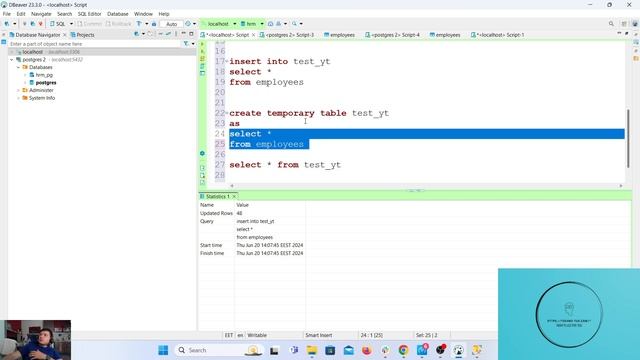
Task: Click the taskbar Search box
Action: (219, 350)
